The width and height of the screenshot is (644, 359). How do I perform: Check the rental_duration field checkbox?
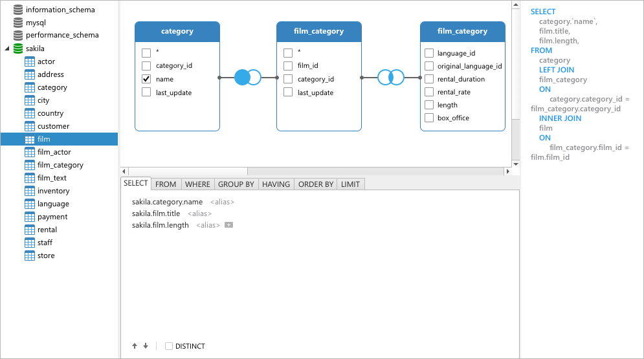click(429, 79)
